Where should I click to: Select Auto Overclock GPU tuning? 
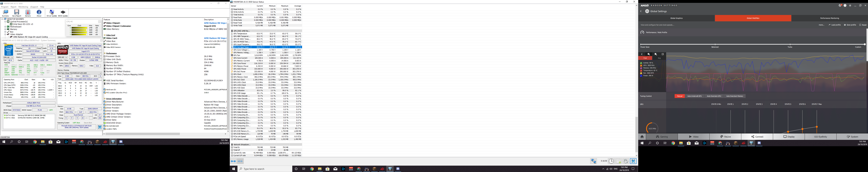point(714,96)
